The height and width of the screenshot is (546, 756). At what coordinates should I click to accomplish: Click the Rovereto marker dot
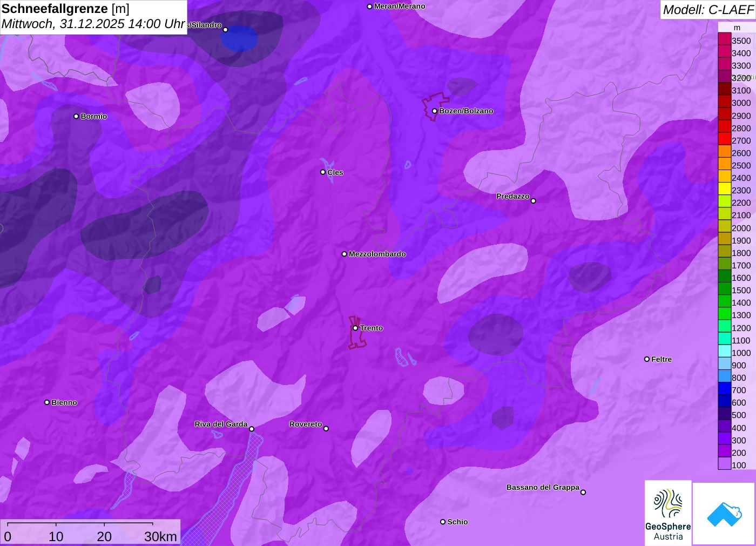pos(326,429)
